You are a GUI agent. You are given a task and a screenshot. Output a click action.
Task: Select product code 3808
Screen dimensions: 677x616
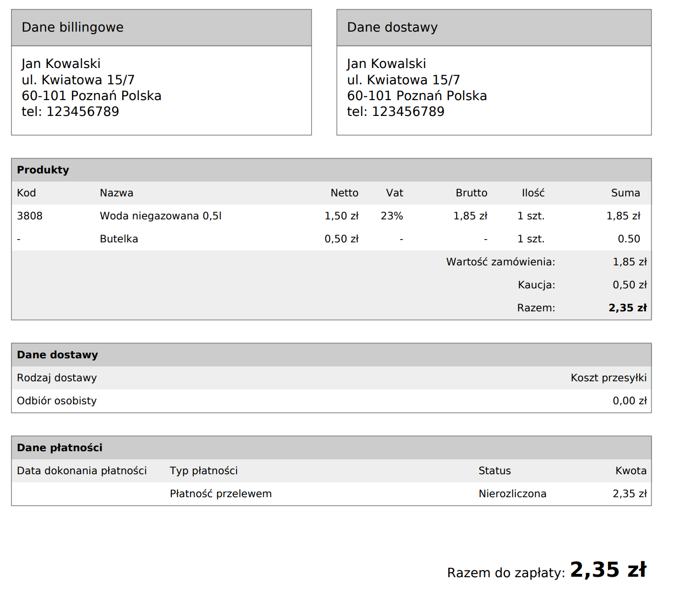point(30,216)
